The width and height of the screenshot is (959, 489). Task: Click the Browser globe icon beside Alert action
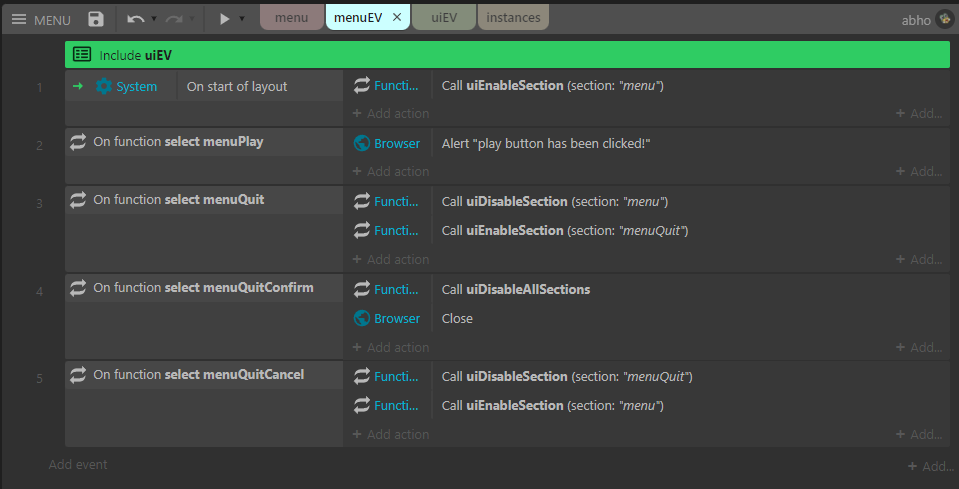(x=363, y=143)
